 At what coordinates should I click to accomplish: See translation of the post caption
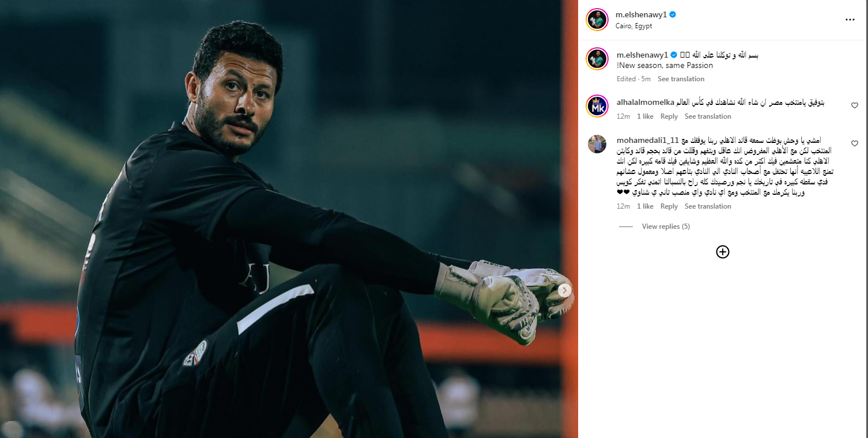[x=681, y=79]
